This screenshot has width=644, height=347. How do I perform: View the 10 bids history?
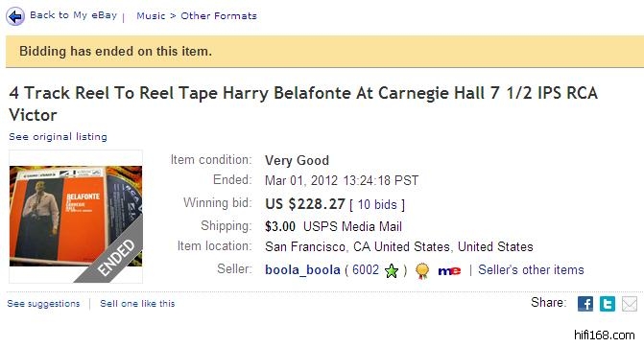[377, 205]
